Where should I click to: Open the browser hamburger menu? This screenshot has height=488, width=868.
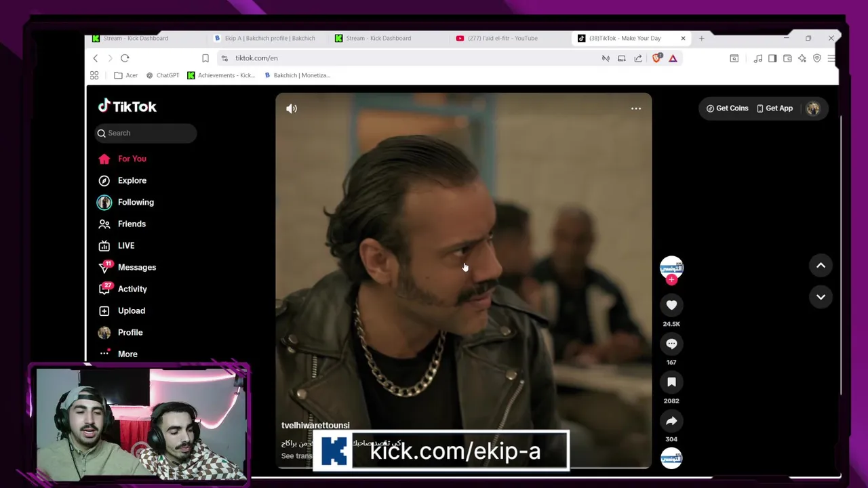click(831, 58)
